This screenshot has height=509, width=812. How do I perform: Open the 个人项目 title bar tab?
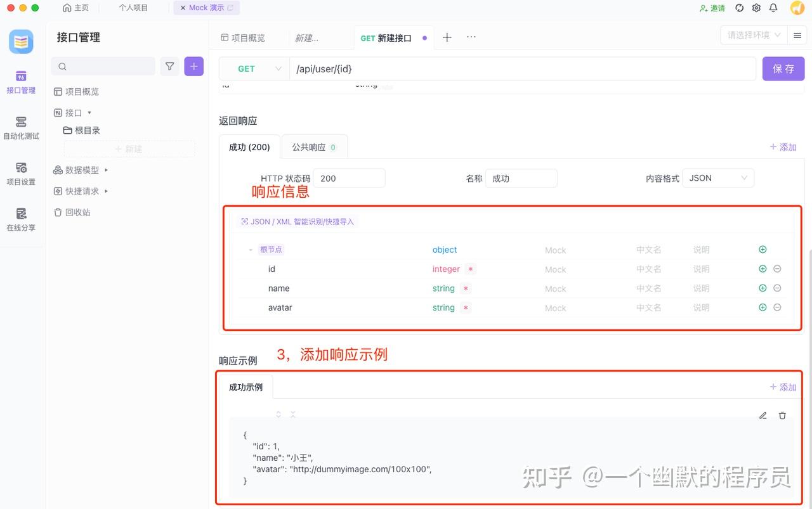pos(133,8)
